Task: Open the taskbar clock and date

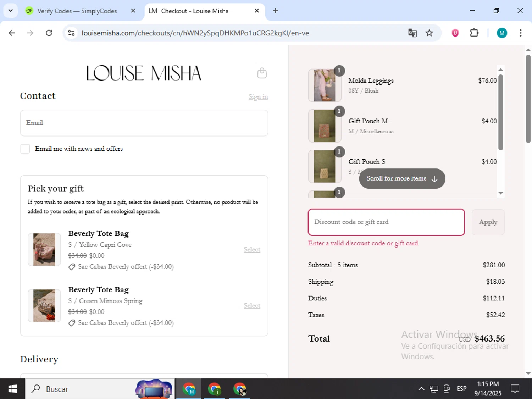Action: click(488, 389)
